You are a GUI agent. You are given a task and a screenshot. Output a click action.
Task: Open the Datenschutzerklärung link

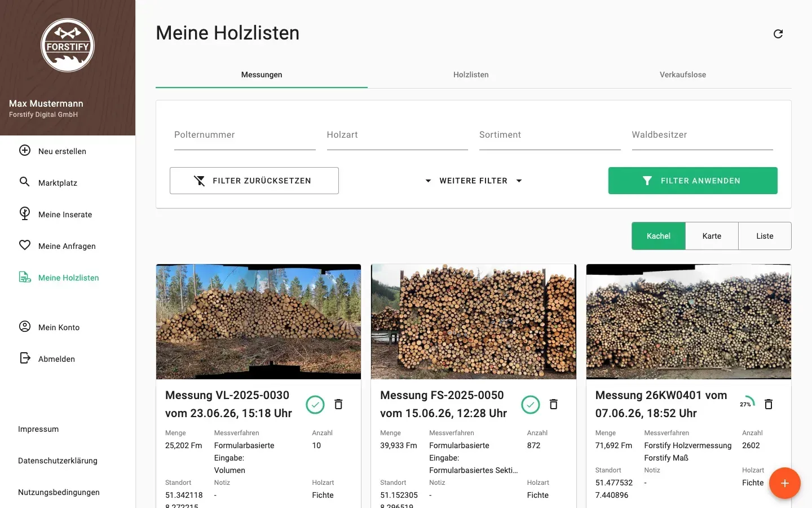[x=58, y=461]
